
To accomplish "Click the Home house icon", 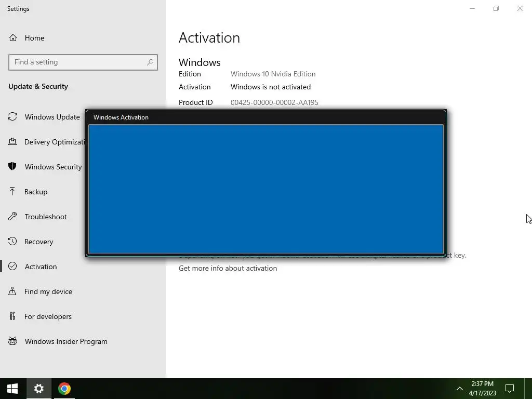I will 13,37.
